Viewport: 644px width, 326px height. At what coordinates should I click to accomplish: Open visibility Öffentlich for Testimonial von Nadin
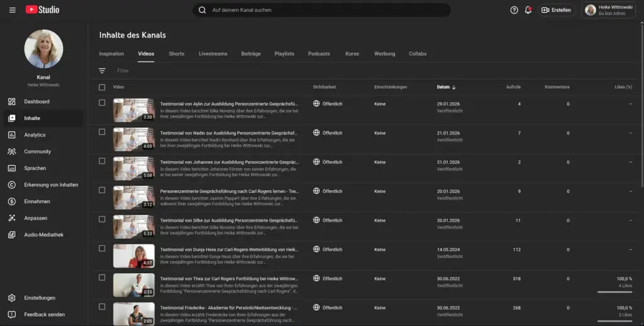328,133
